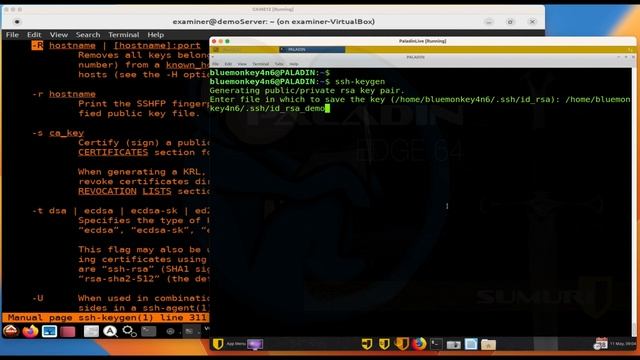Screen dimensions: 640x360
Task: Click the dark red square icon in demoServer dock
Action: 68,331
